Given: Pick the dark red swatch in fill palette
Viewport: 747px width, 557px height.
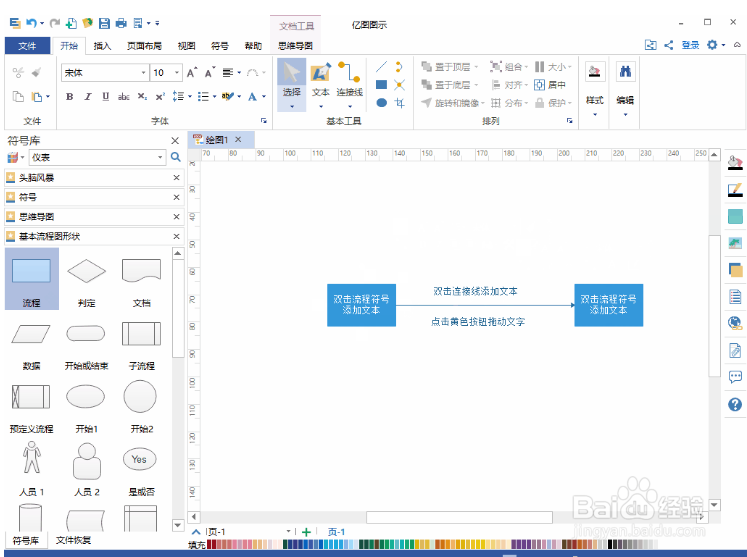Looking at the screenshot, I should point(210,544).
